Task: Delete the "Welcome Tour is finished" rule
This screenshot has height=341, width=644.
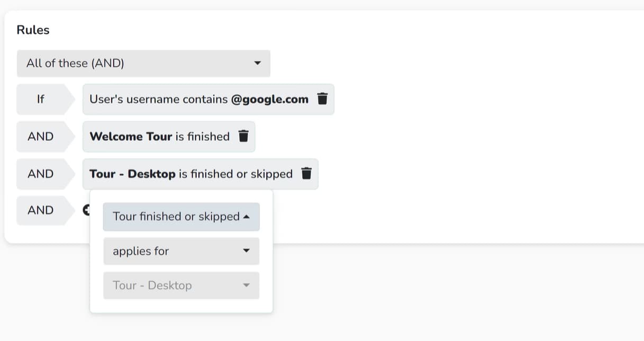Action: click(x=243, y=136)
